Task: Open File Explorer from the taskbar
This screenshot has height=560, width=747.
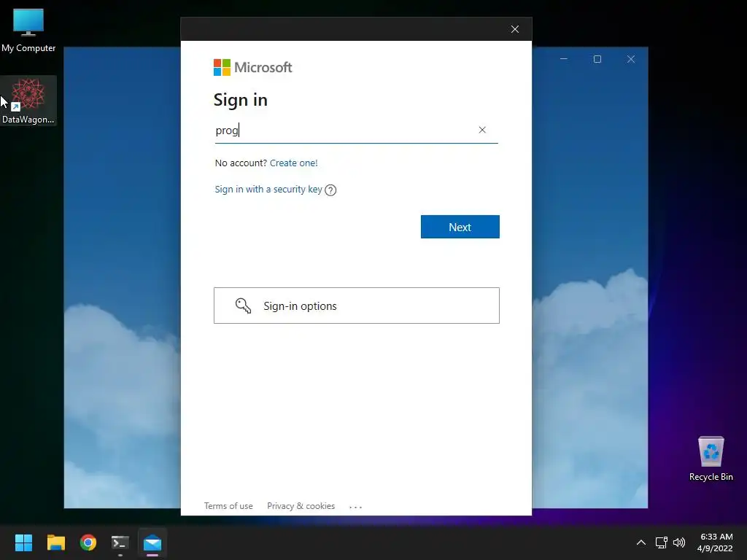Action: (x=55, y=542)
